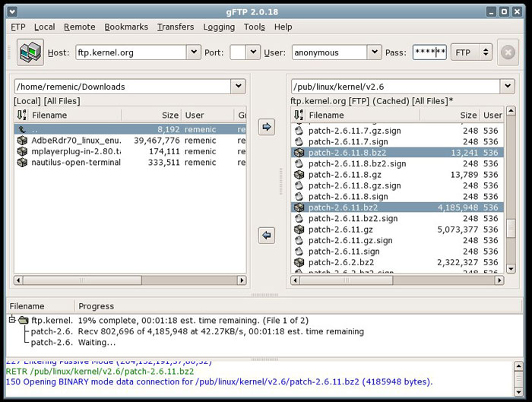Sort remote files by User column header
Viewport: 532px width, 402px height.
point(492,115)
